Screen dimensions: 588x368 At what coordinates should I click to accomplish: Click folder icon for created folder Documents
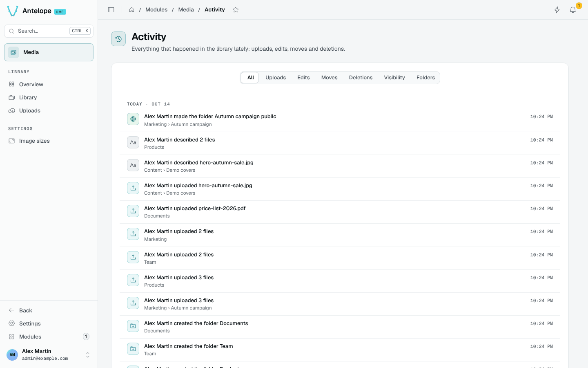[x=133, y=326]
